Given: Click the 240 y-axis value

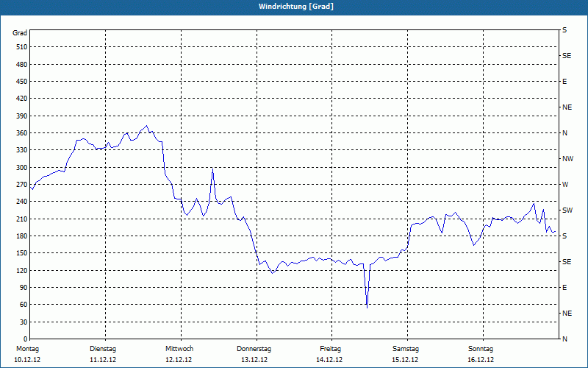Looking at the screenshot, I should 22,202.
